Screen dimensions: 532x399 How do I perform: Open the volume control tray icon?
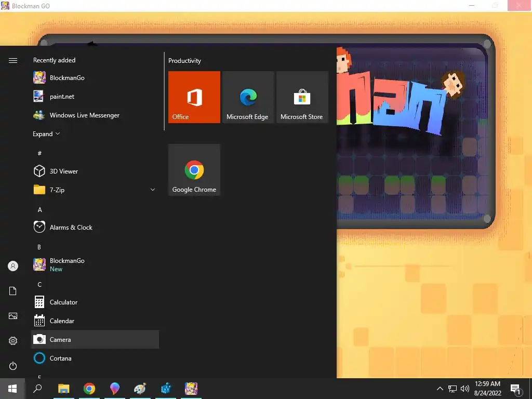465,389
